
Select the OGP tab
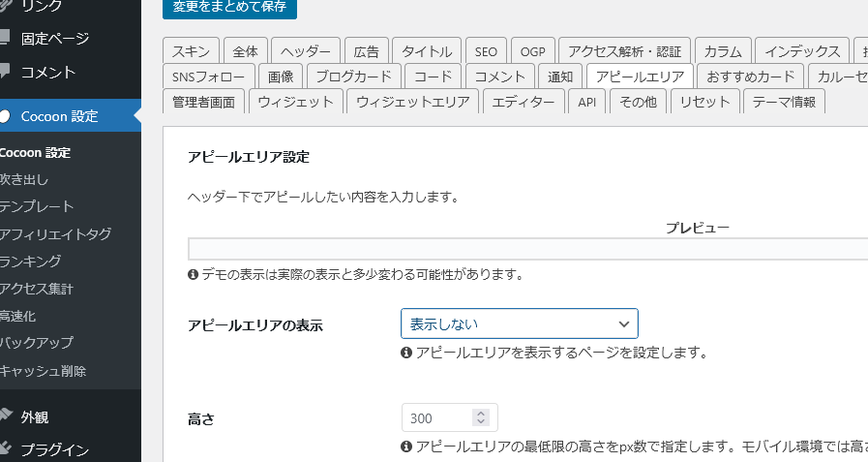point(532,51)
